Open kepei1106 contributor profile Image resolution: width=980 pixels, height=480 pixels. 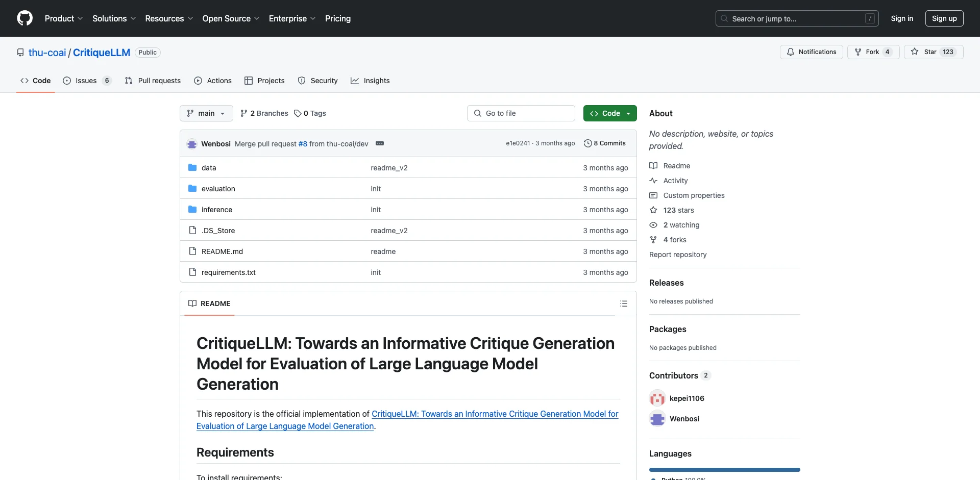click(x=687, y=398)
